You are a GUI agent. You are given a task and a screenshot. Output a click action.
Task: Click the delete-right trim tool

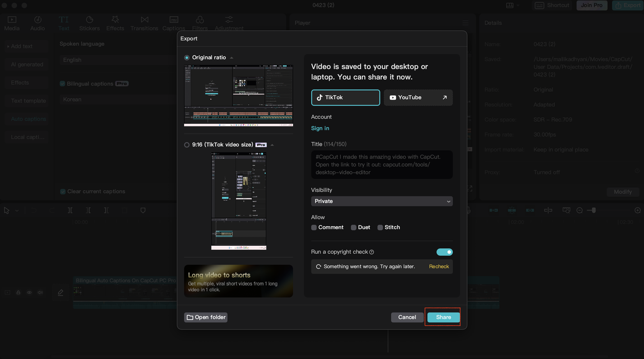pos(106,210)
